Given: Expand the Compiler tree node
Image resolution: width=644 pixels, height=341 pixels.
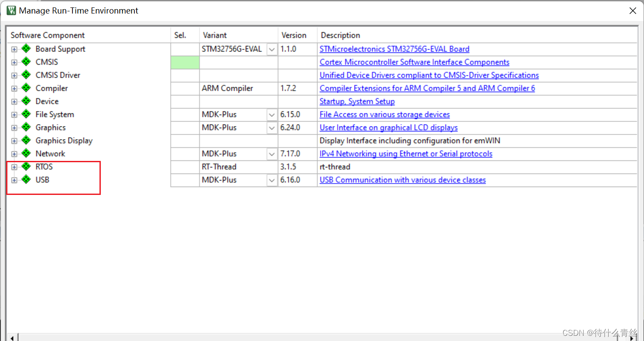Looking at the screenshot, I should coord(14,89).
